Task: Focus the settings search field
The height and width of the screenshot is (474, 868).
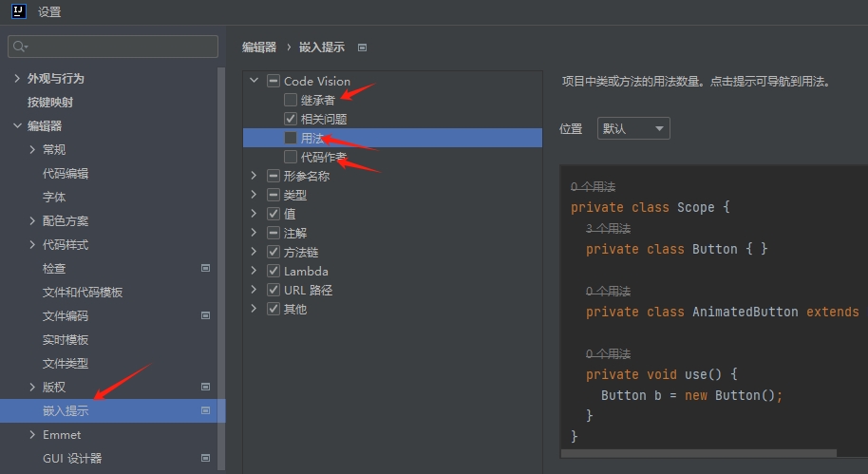Action: pyautogui.click(x=113, y=47)
